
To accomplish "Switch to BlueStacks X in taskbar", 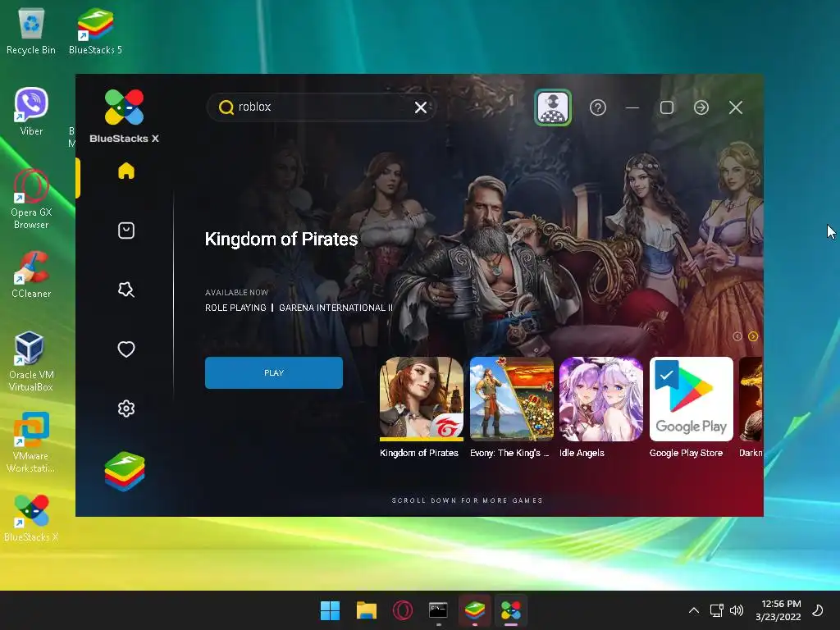I will (x=510, y=610).
